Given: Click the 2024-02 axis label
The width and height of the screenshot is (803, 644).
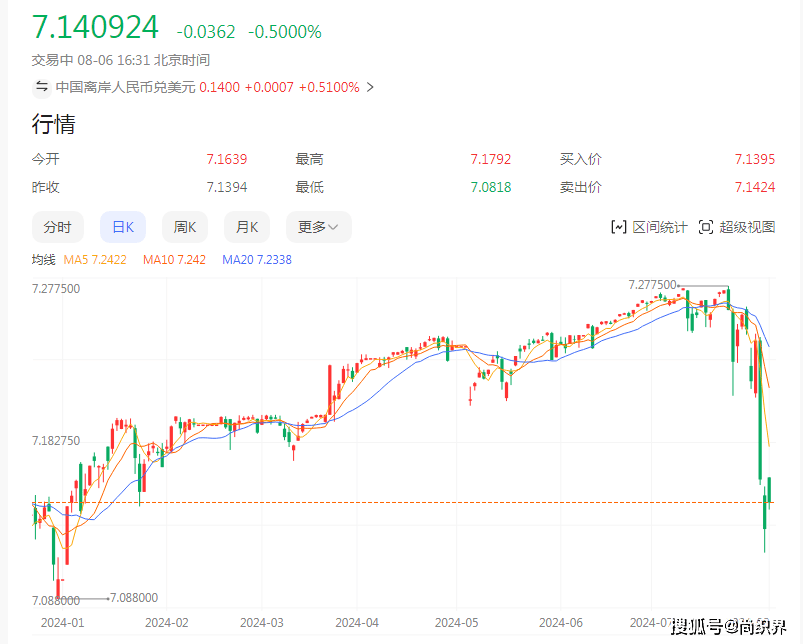Looking at the screenshot, I should 166,623.
